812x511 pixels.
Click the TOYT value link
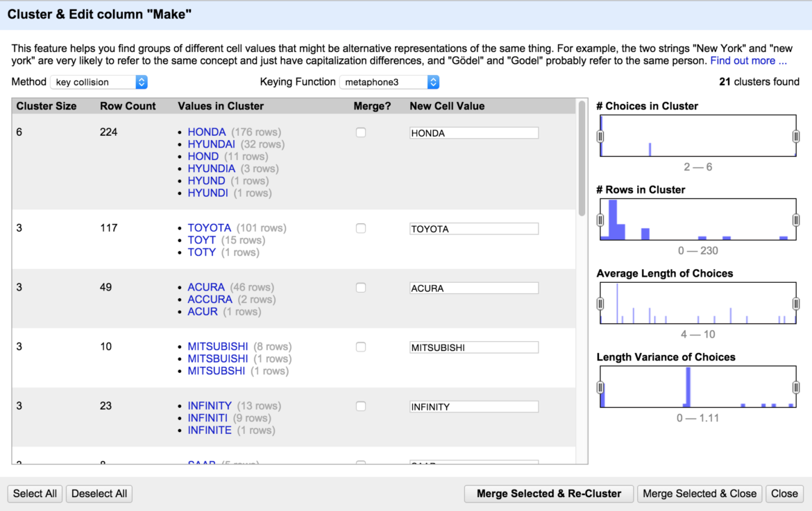[x=201, y=240]
